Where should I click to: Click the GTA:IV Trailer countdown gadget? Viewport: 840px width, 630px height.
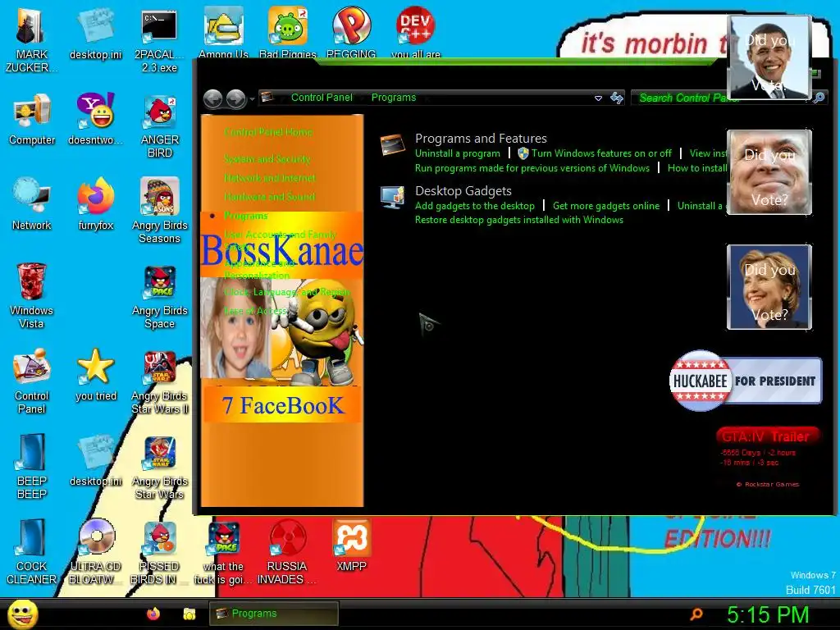pyautogui.click(x=767, y=456)
